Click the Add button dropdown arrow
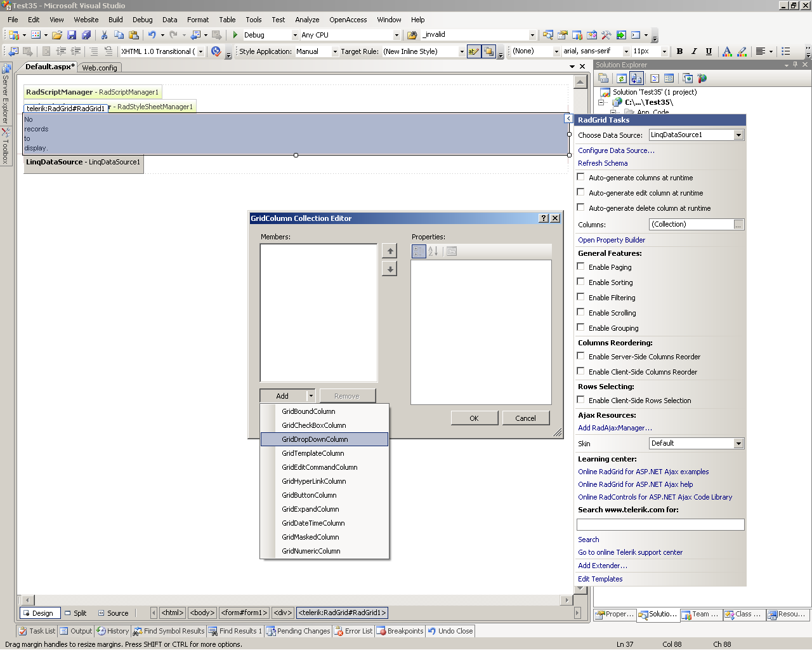 311,396
